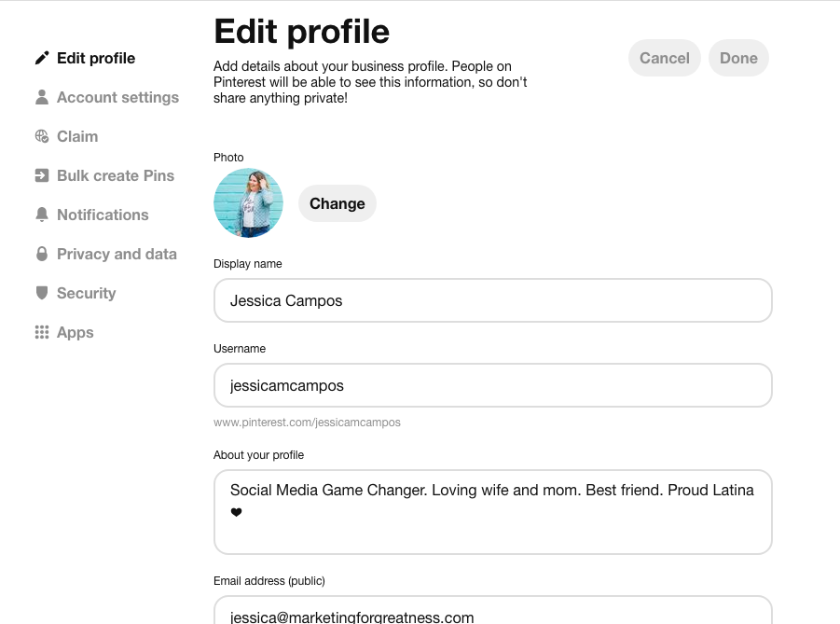This screenshot has height=624, width=840.
Task: Click the pencil icon beside Edit profile
Action: 41,58
